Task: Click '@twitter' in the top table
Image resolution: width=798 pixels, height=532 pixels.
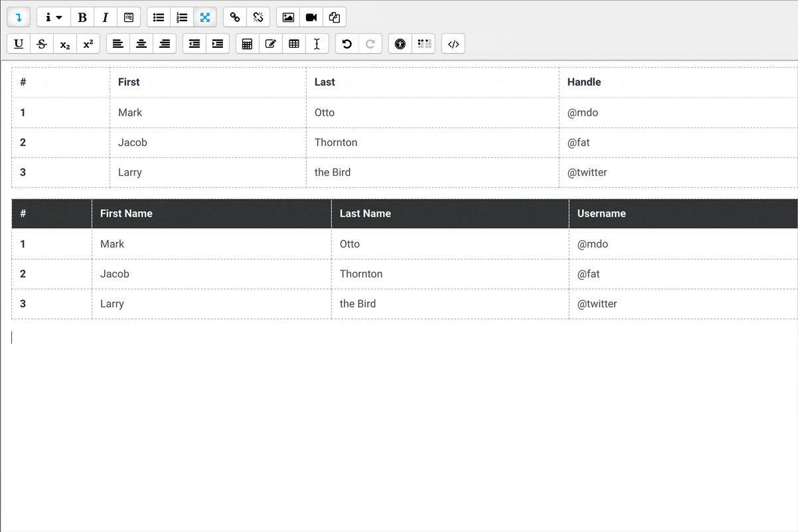Action: tap(588, 172)
